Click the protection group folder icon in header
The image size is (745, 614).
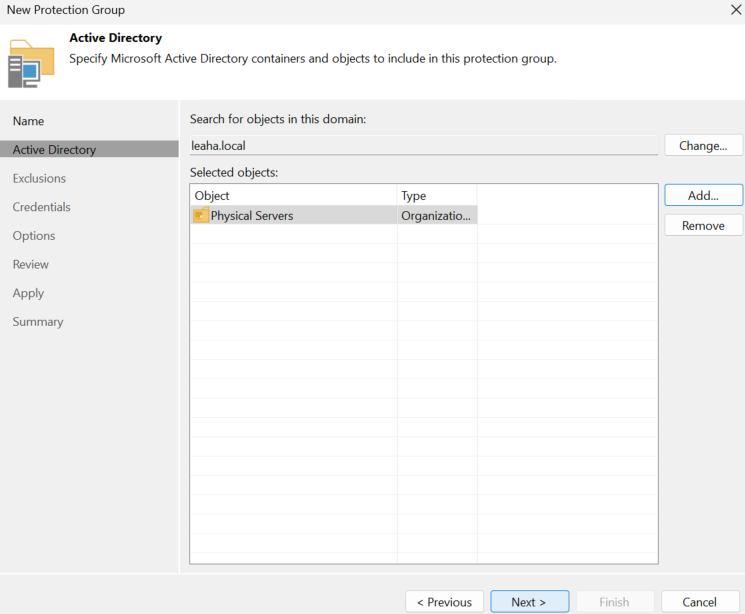31,64
